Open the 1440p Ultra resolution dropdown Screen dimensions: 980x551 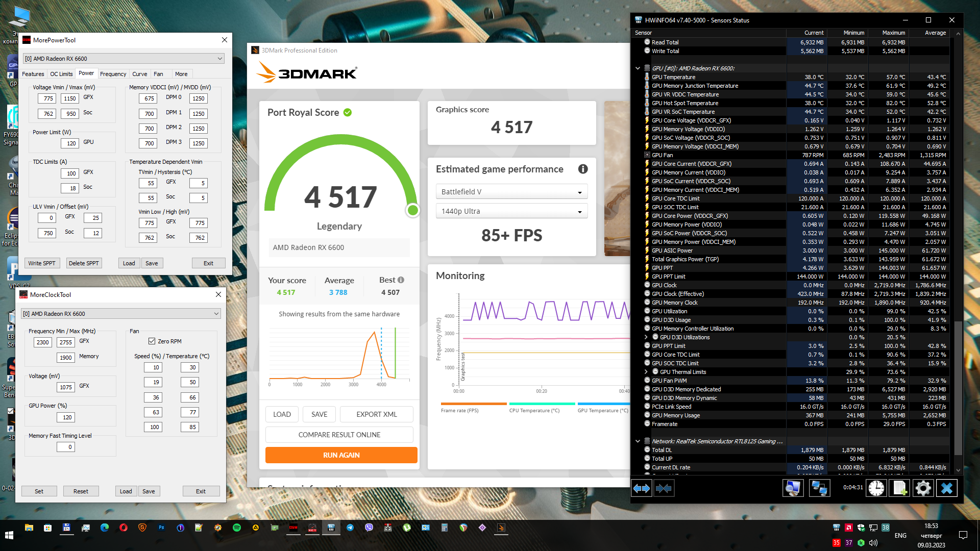tap(511, 211)
